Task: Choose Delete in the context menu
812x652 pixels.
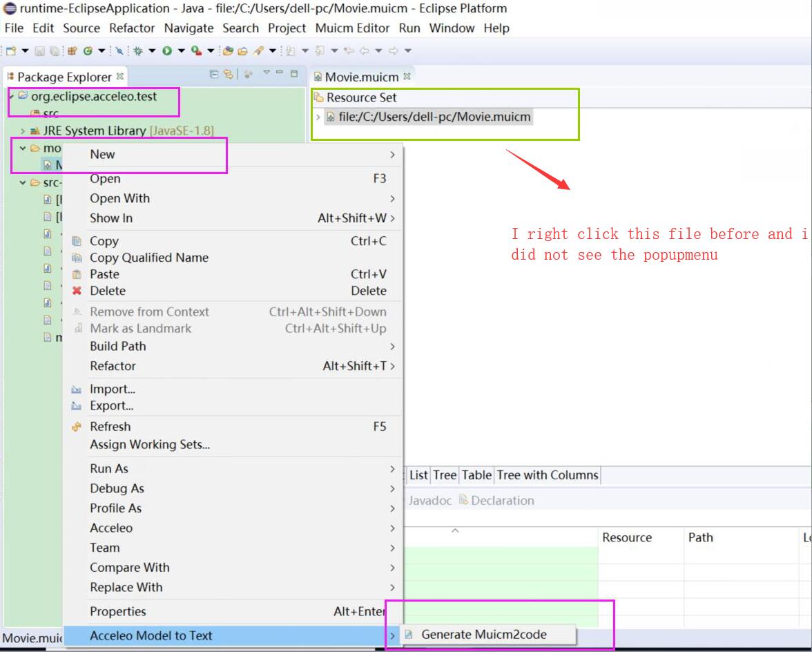Action: point(233,291)
